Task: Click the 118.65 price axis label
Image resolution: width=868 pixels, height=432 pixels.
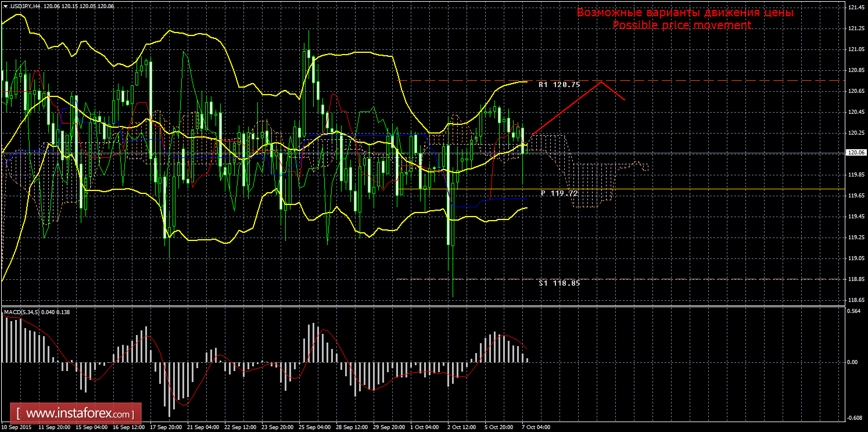Action: pyautogui.click(x=855, y=300)
